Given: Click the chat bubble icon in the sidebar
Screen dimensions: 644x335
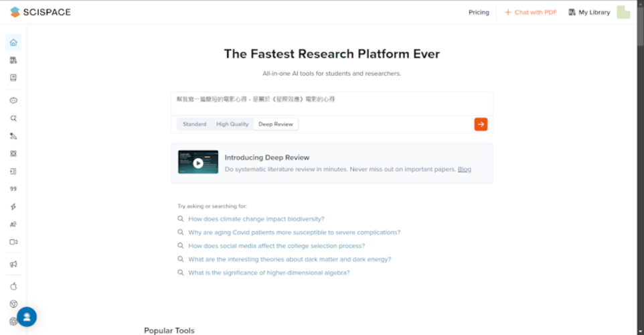Looking at the screenshot, I should coord(13,100).
